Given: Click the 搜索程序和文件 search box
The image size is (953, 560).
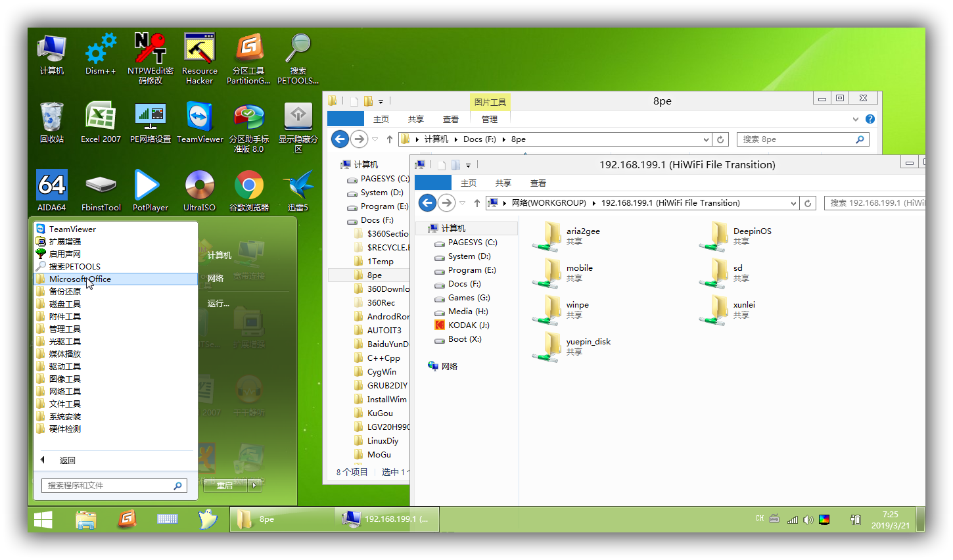Looking at the screenshot, I should pyautogui.click(x=114, y=486).
